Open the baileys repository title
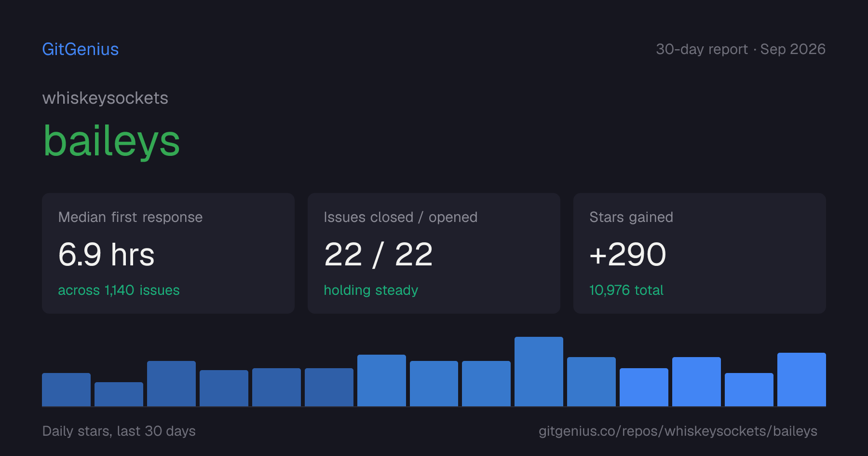 111,141
